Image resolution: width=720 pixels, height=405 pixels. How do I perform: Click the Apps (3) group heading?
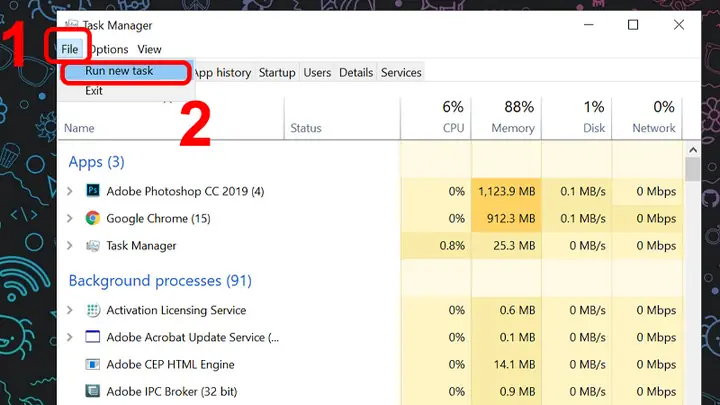pos(96,162)
